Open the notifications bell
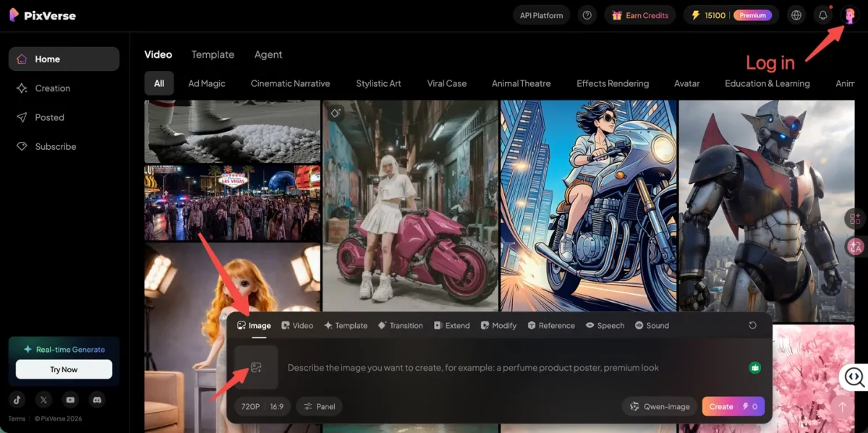868x433 pixels. 822,15
